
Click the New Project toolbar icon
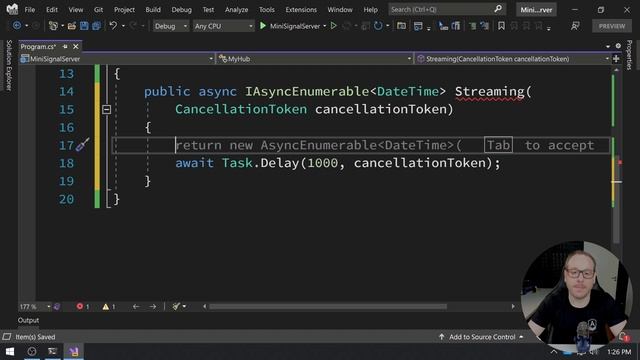tap(53, 26)
